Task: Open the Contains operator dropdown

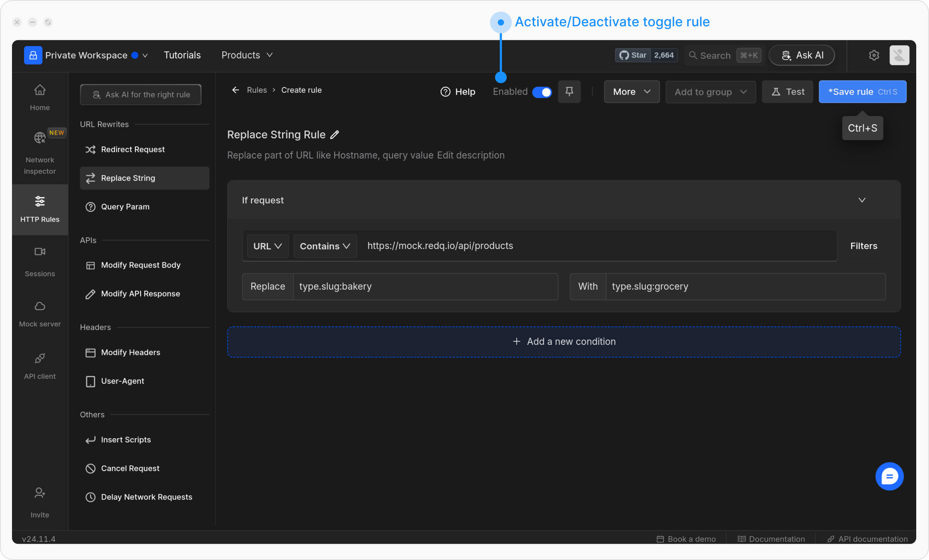Action: click(325, 246)
